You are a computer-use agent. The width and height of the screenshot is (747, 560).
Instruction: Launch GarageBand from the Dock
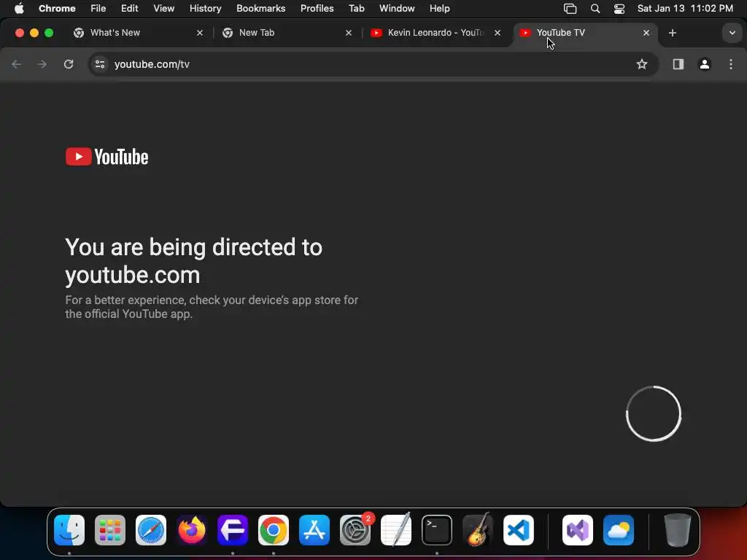pyautogui.click(x=478, y=530)
